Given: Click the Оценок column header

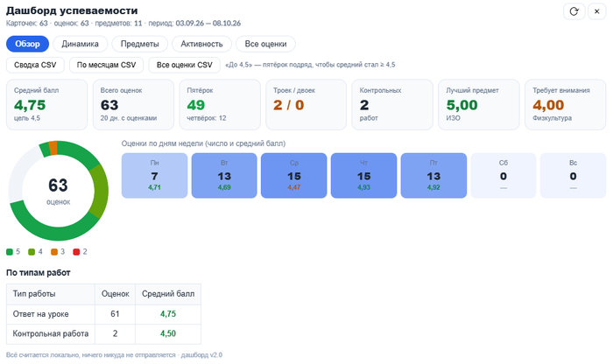Looking at the screenshot, I should point(115,294).
